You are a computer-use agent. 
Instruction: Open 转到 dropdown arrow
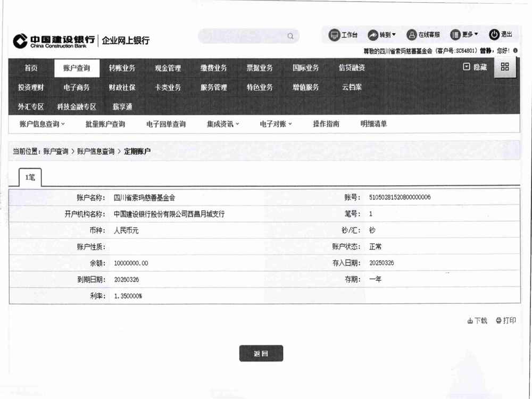pos(394,35)
